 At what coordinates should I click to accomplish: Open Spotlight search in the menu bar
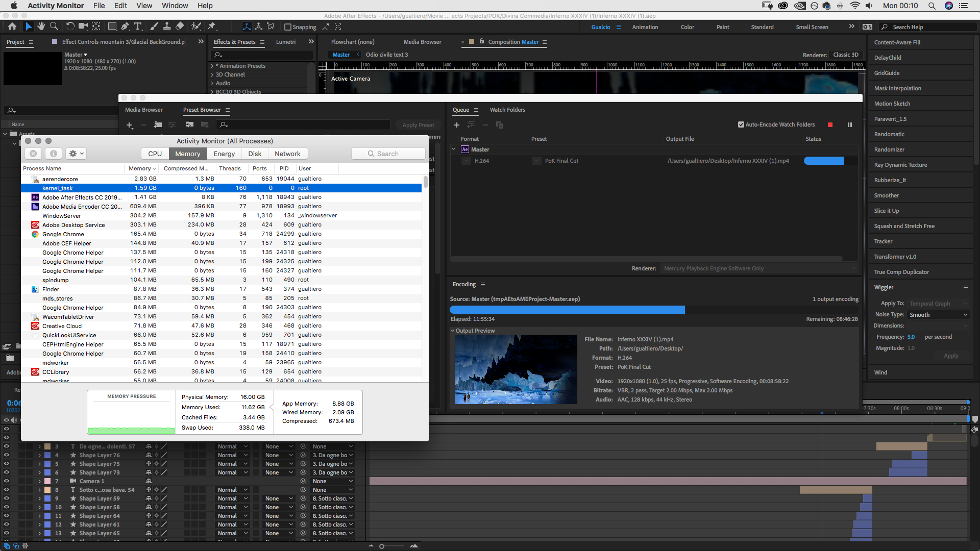coord(932,6)
